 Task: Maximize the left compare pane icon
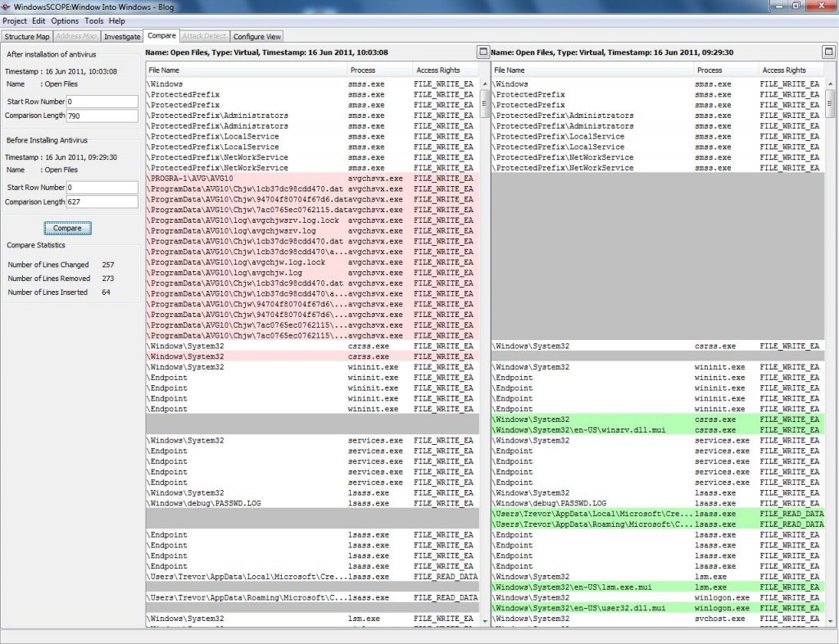pos(483,52)
